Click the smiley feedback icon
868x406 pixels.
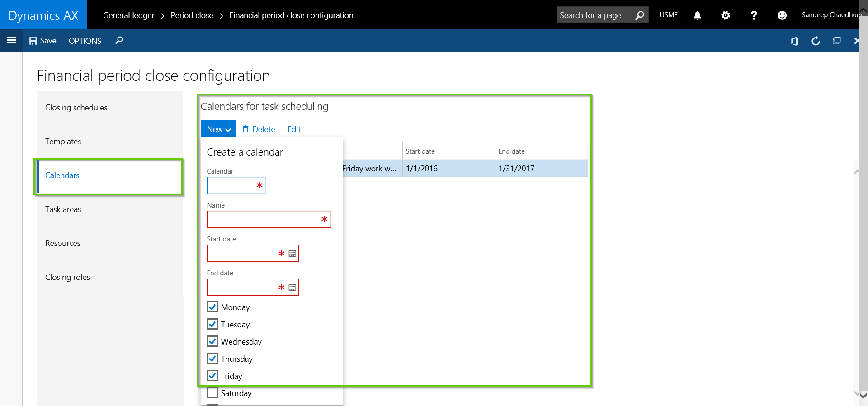tap(782, 15)
